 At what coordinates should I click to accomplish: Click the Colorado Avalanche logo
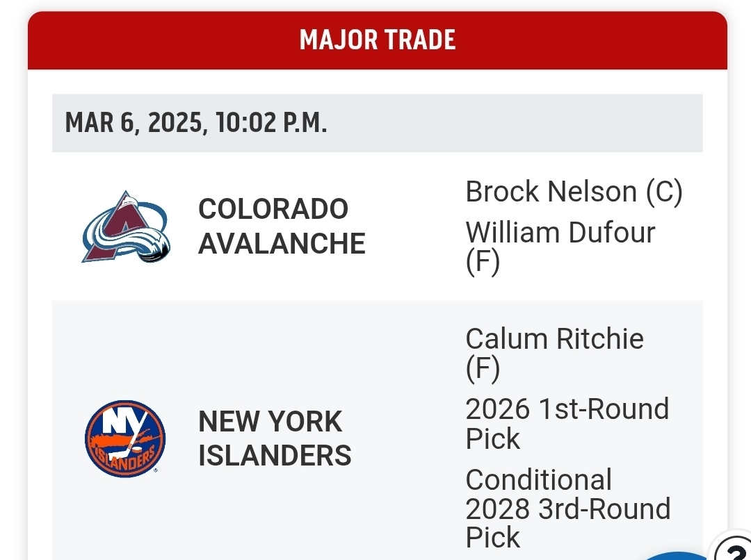[126, 227]
